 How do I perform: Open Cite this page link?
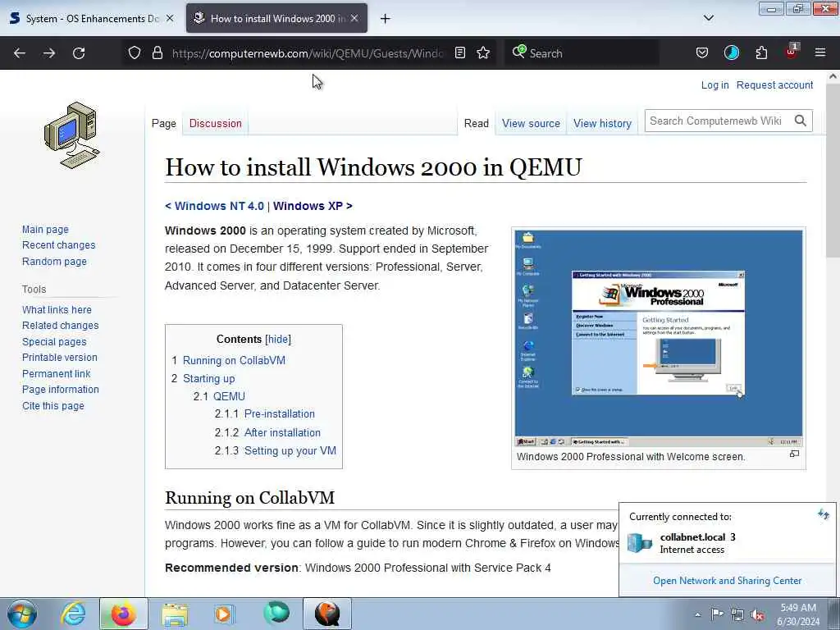pos(53,405)
